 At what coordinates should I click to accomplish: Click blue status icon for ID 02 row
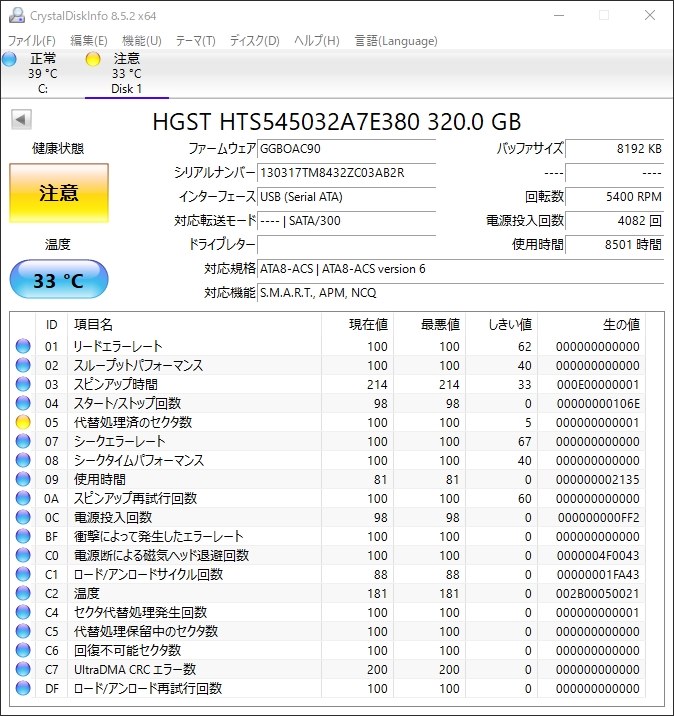point(23,365)
